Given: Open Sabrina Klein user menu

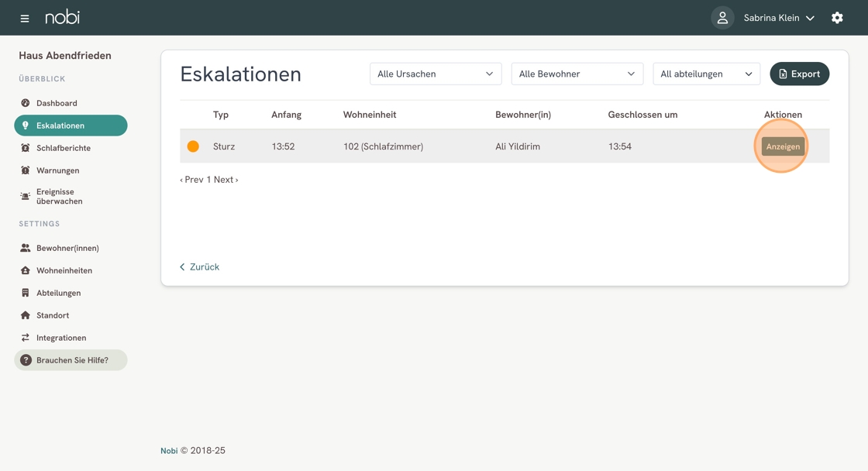Looking at the screenshot, I should [779, 18].
